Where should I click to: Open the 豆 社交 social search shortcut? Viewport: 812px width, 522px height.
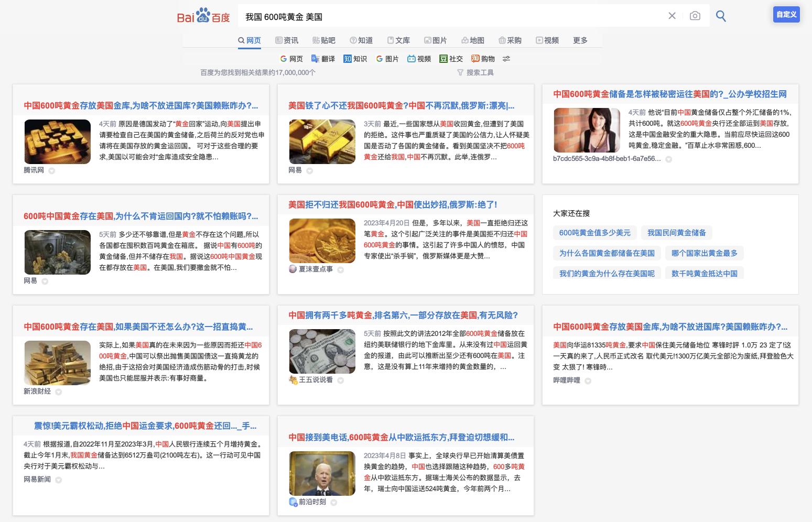pyautogui.click(x=452, y=59)
